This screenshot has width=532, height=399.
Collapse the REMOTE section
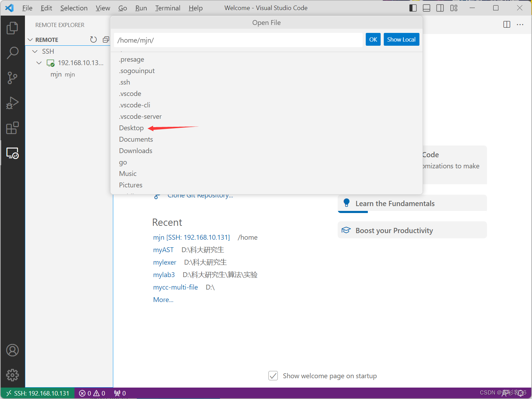tap(30, 40)
